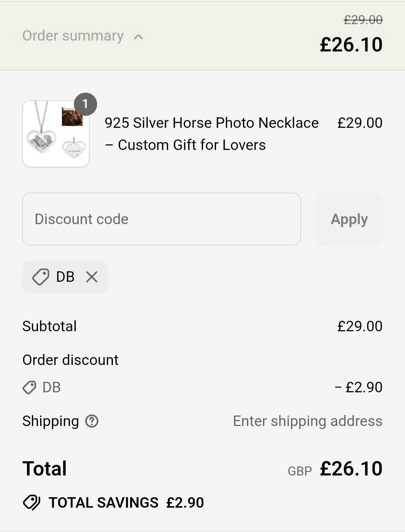Click the quantity badge on product image

(85, 104)
